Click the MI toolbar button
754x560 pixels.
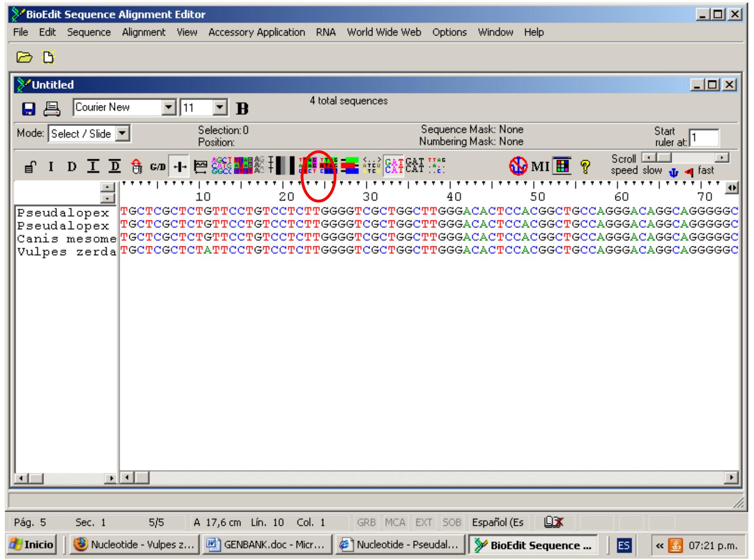click(x=540, y=167)
